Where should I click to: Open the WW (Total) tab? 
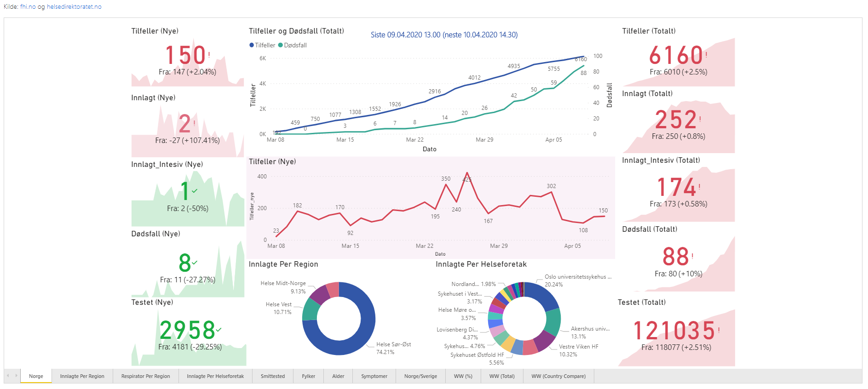pos(502,376)
